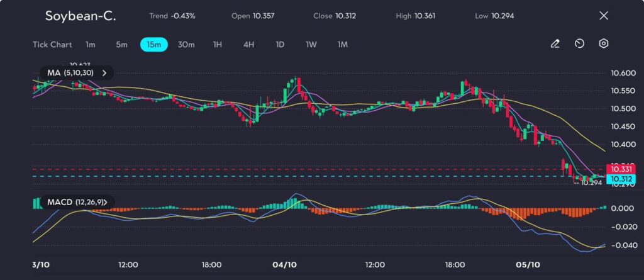644x280 pixels.
Task: Expand the MACD (12,26,9) indicator chevron
Action: 106,202
